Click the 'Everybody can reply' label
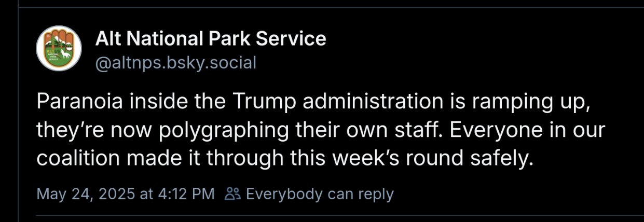Screen dimensions: 644x222 (x=319, y=194)
